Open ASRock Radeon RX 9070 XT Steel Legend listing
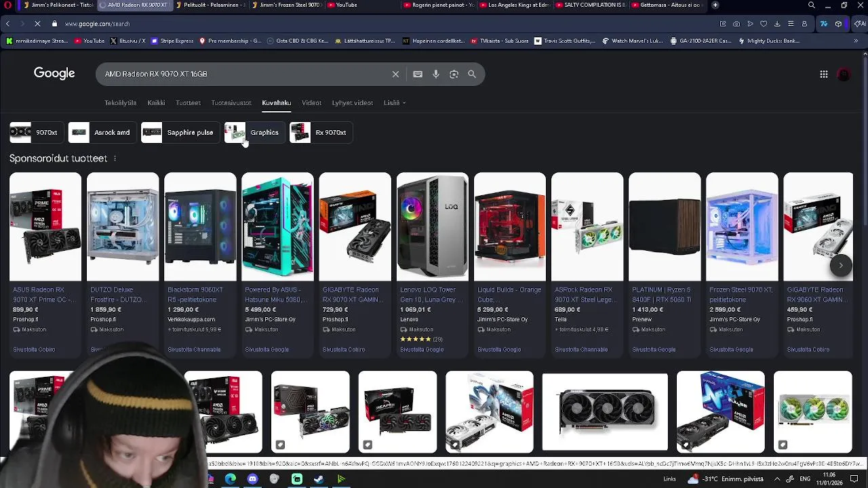Image resolution: width=868 pixels, height=488 pixels. click(x=587, y=264)
